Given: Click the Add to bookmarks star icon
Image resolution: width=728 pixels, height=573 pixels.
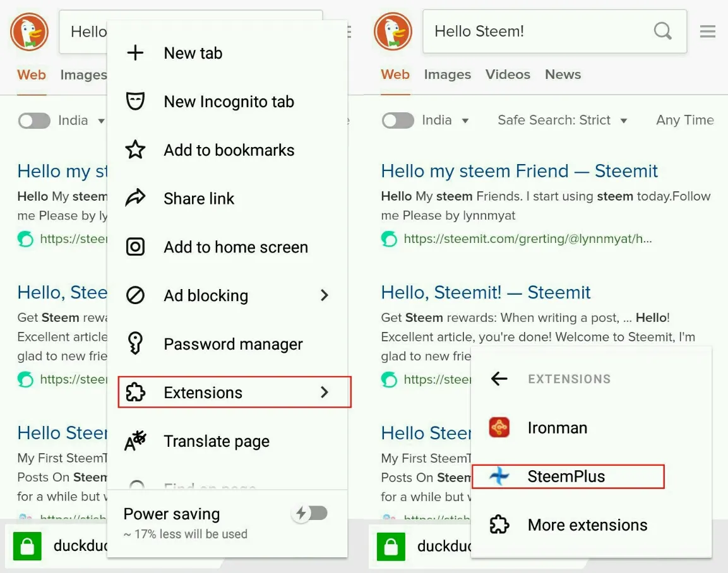Looking at the screenshot, I should (x=135, y=150).
